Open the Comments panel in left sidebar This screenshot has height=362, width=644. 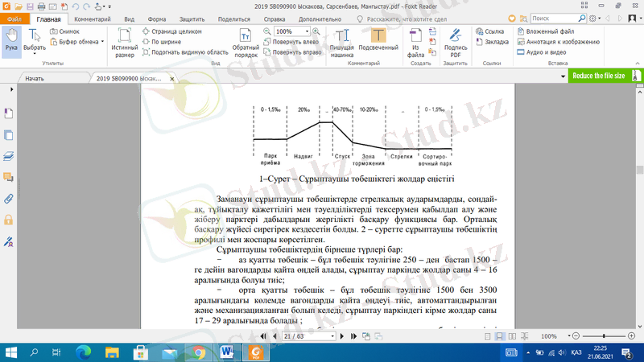pos(9,177)
